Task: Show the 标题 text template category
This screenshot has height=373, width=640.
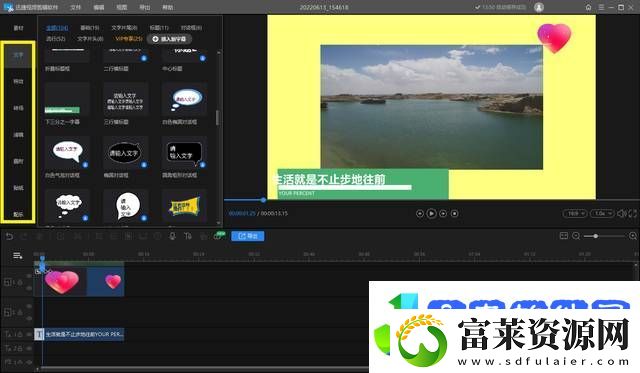Action: (x=159, y=28)
